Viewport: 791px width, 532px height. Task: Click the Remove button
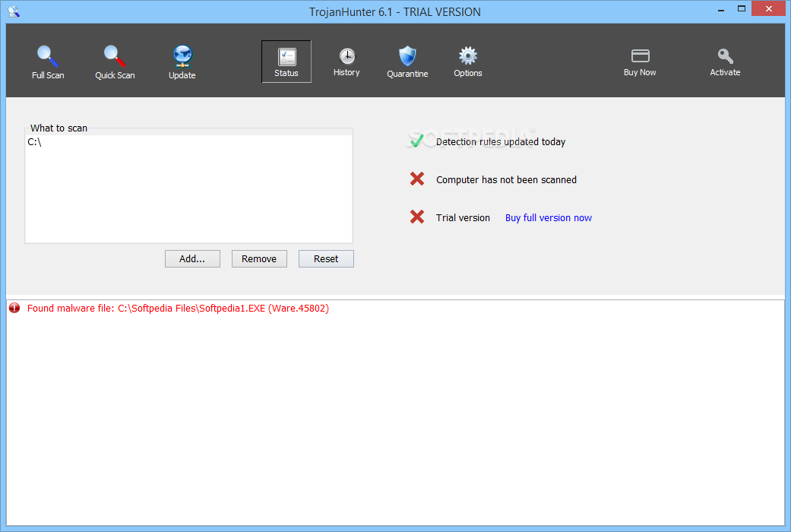pyautogui.click(x=259, y=259)
